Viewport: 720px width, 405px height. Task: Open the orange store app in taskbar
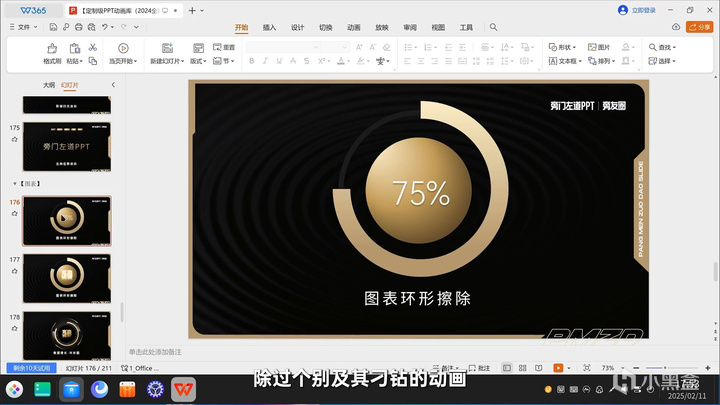click(x=127, y=389)
